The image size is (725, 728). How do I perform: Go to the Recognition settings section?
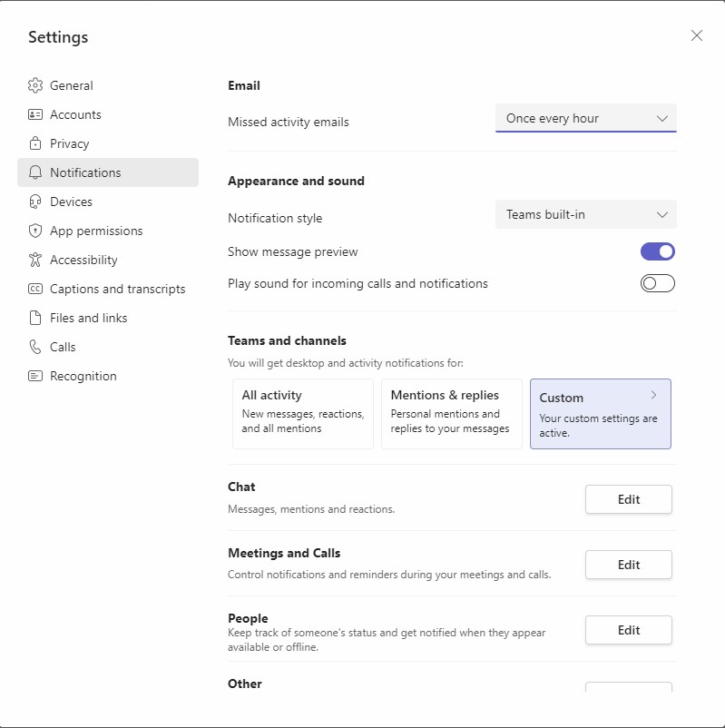click(83, 376)
